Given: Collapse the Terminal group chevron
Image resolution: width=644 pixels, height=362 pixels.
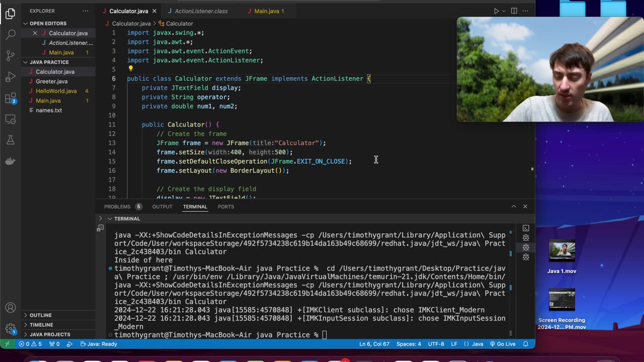Looking at the screenshot, I should [110, 219].
